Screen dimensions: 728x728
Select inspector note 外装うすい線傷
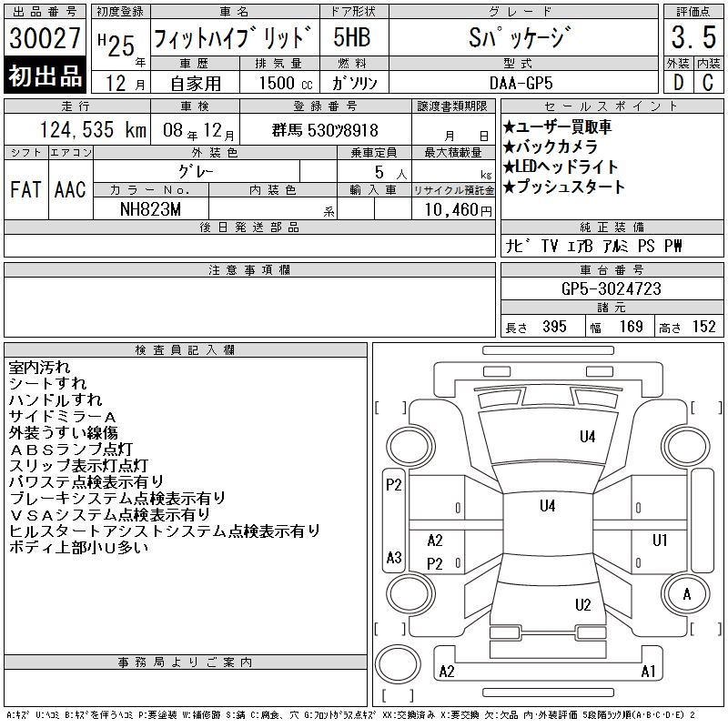coord(63,432)
